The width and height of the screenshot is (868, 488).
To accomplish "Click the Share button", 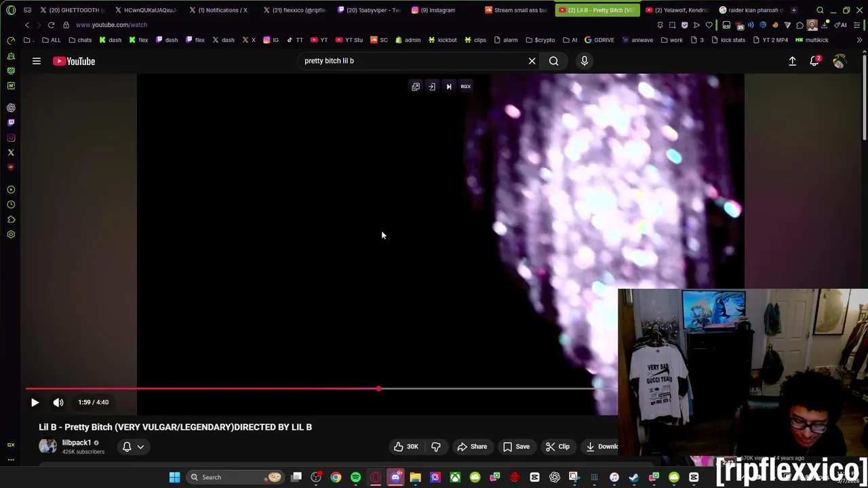I will (472, 447).
